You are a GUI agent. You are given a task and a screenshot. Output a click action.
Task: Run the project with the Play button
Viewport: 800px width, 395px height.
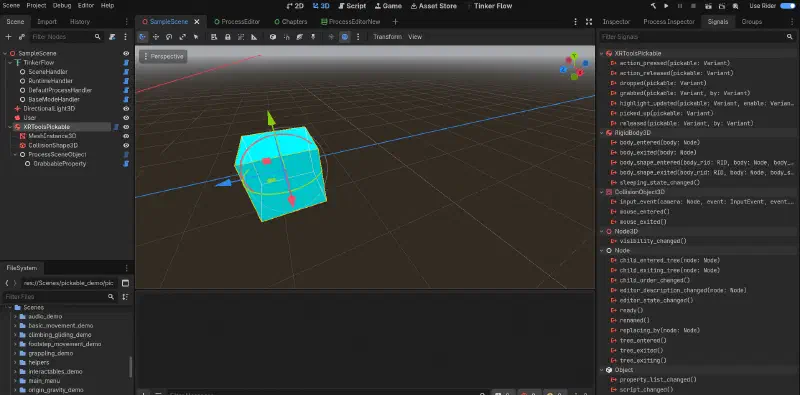(x=666, y=6)
